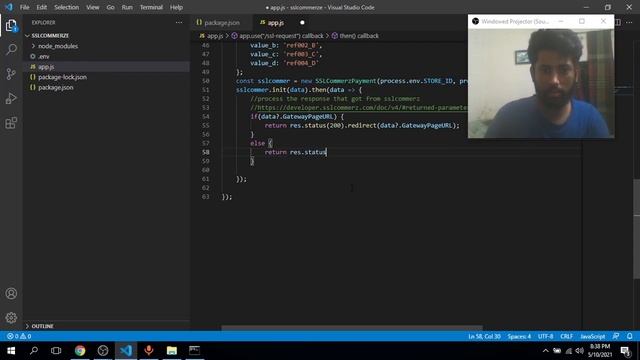Open the Run and Debug view
Viewport: 640px width, 360px height.
tap(11, 98)
